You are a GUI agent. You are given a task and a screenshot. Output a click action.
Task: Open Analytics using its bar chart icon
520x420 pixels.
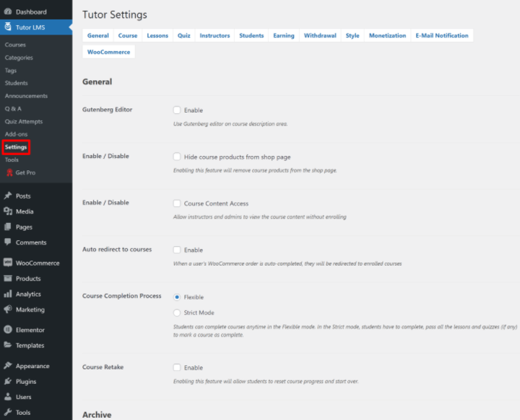pyautogui.click(x=7, y=294)
